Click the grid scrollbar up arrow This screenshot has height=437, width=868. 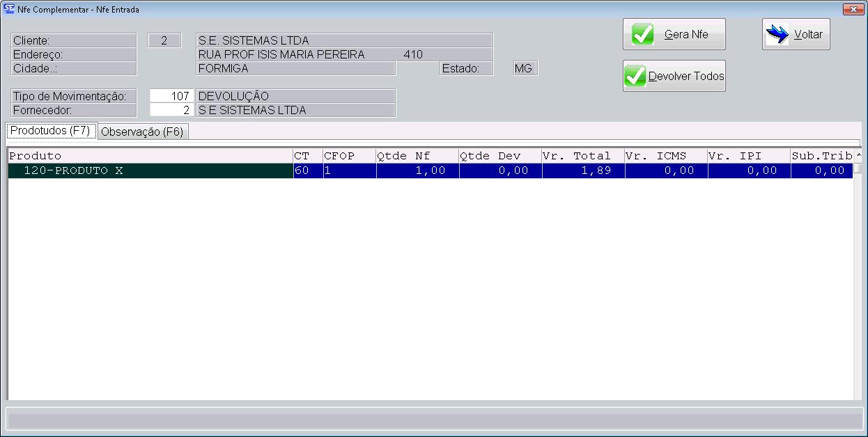point(858,154)
